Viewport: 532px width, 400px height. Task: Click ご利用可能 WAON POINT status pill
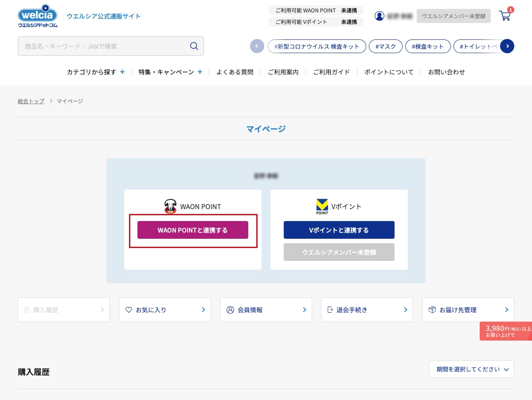316,10
